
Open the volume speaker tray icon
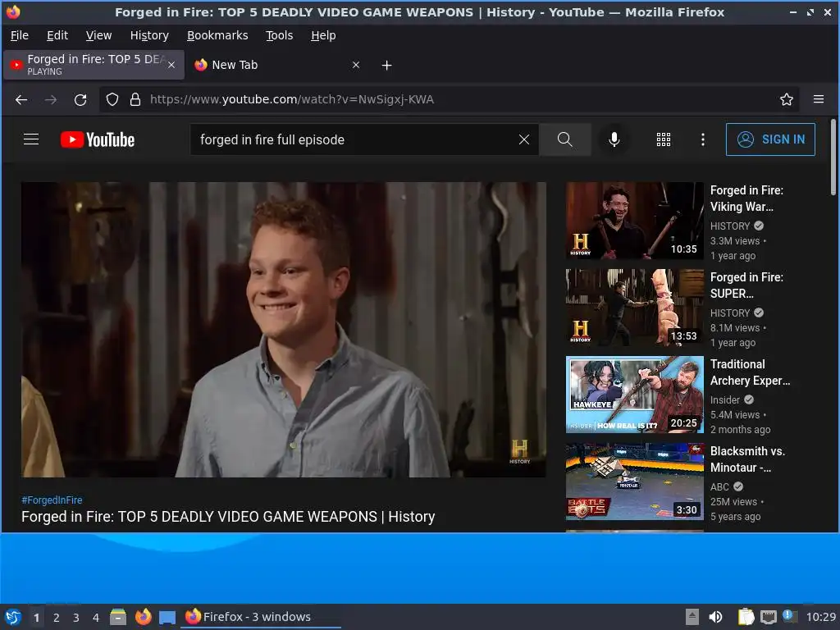[x=715, y=617]
